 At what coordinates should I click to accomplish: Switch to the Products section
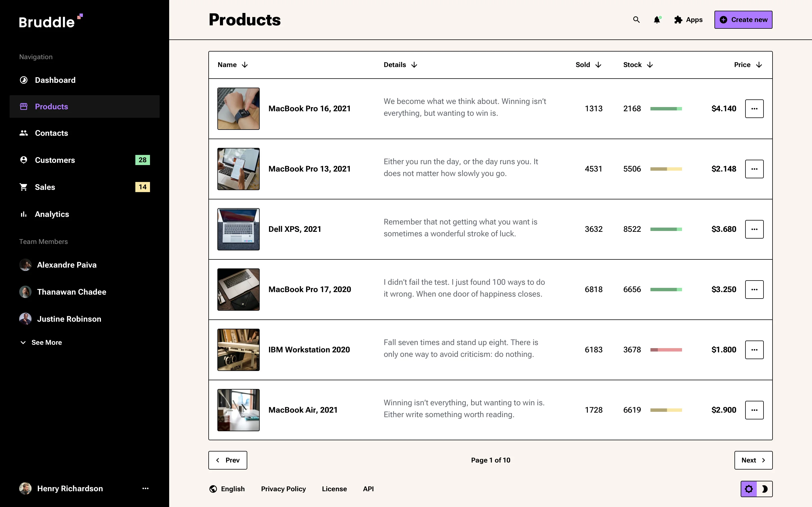coord(51,106)
